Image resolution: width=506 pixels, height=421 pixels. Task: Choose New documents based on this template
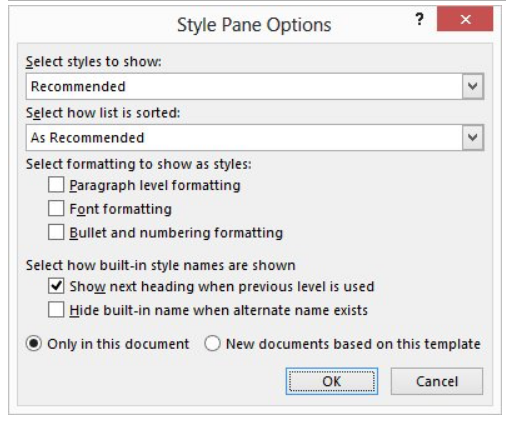point(212,344)
